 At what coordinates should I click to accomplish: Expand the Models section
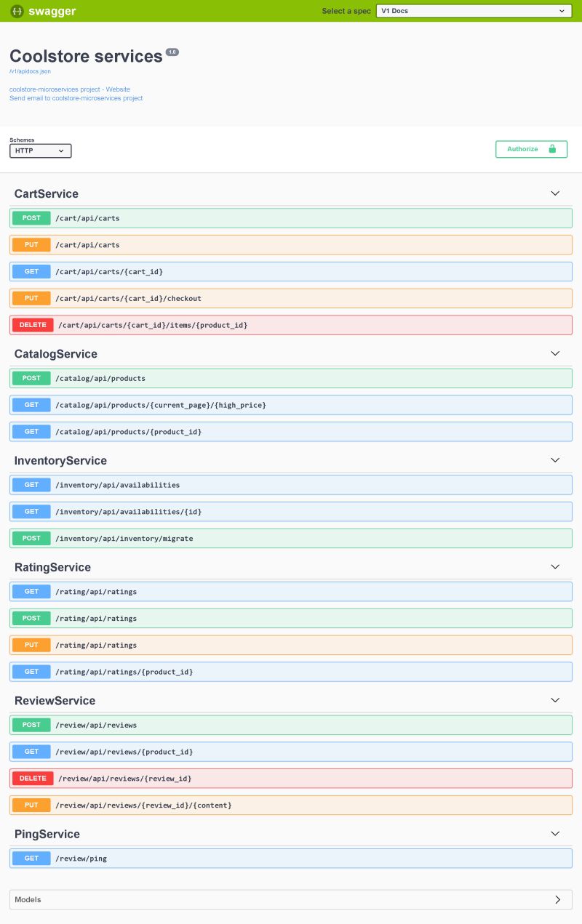(x=557, y=899)
